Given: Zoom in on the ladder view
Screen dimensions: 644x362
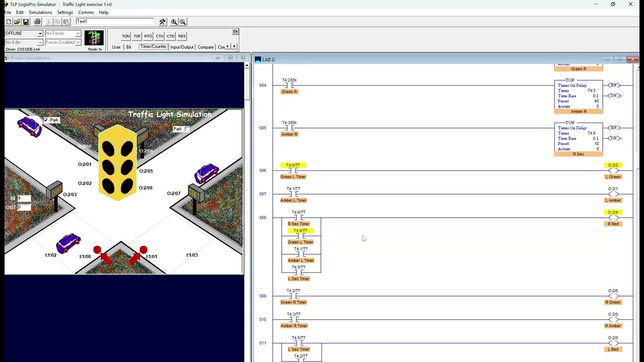Looking at the screenshot, I should coord(174,22).
